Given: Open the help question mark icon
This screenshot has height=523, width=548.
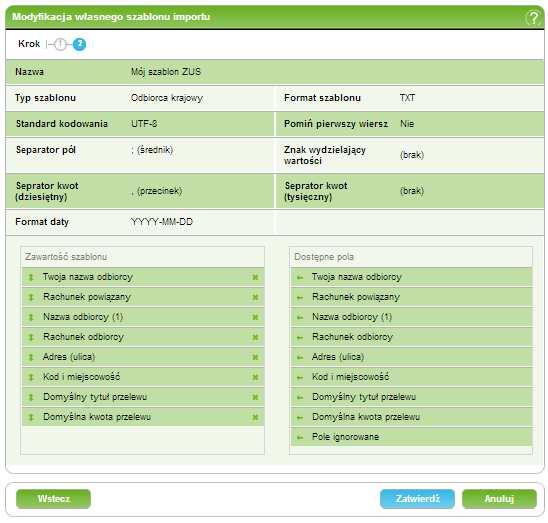Looking at the screenshot, I should (533, 17).
